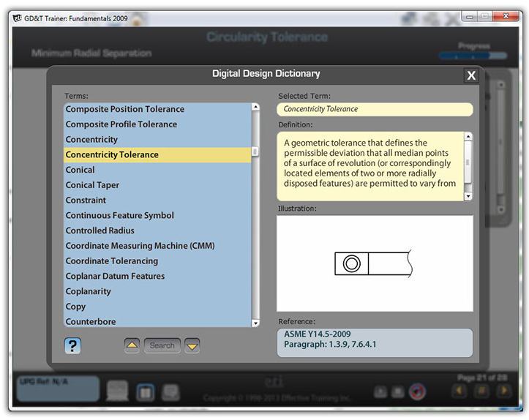The height and width of the screenshot is (420, 529).
Task: Select the term Concentricity
Action: point(91,139)
